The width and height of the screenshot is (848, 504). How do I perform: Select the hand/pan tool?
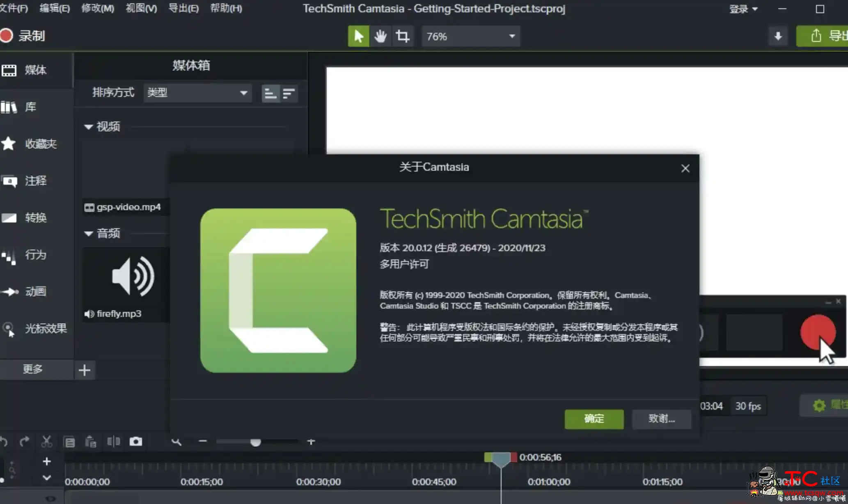[x=380, y=37]
